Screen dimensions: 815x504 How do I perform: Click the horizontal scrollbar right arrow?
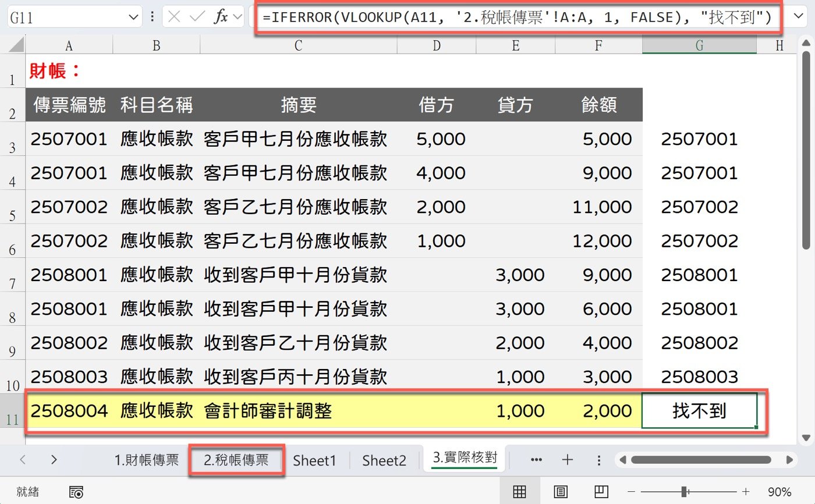click(789, 460)
